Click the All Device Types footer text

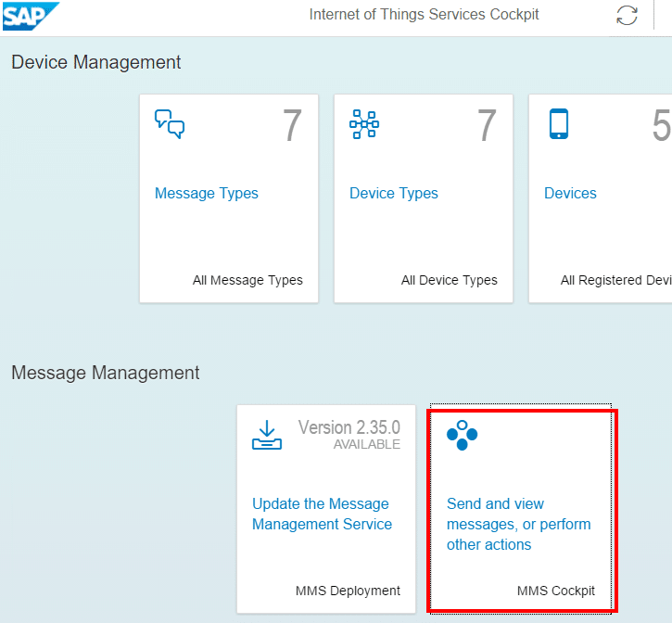(450, 280)
